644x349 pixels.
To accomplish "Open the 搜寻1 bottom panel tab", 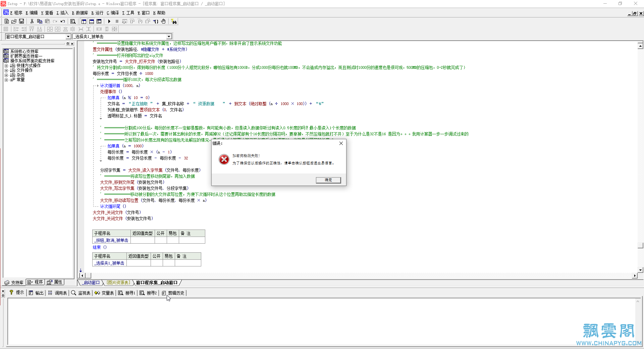I will coord(126,293).
